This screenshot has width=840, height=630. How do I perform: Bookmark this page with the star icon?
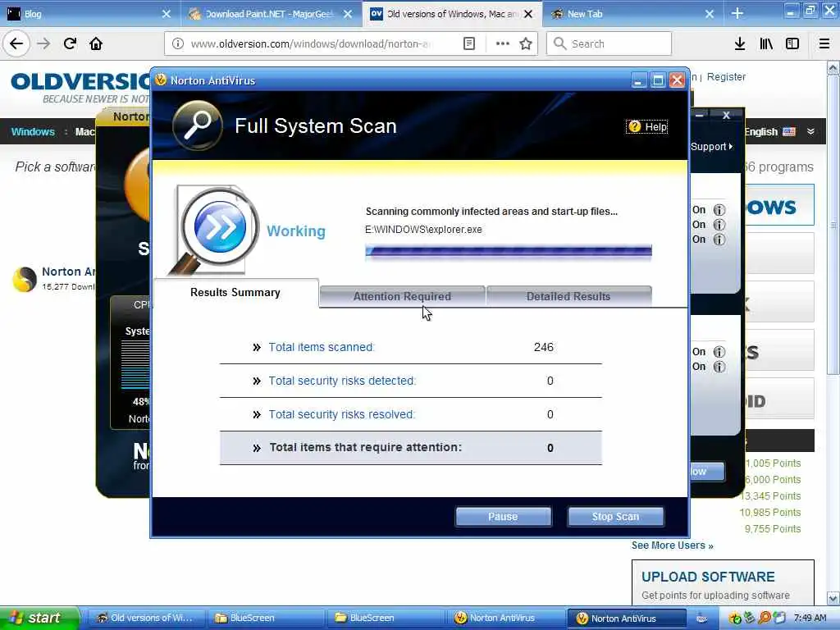point(526,43)
